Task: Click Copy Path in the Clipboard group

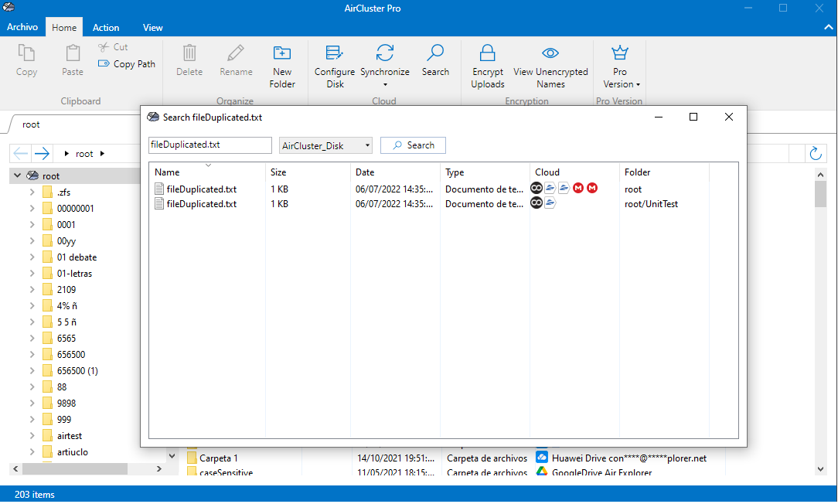Action: [126, 64]
